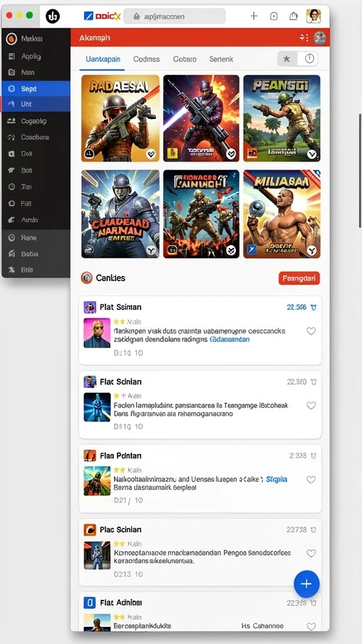This screenshot has width=362, height=644.
Task: Open the PEANSGI game thumbnail
Action: (x=282, y=118)
